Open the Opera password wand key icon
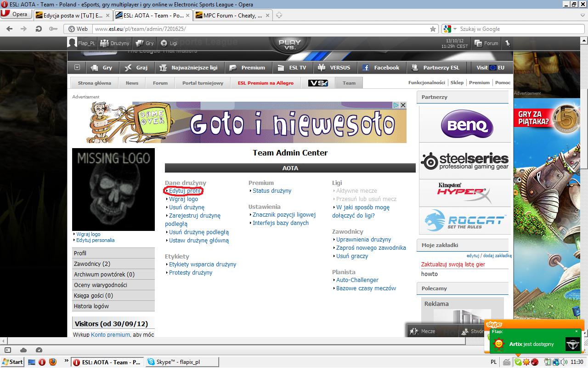The width and height of the screenshot is (588, 368). coord(54,29)
